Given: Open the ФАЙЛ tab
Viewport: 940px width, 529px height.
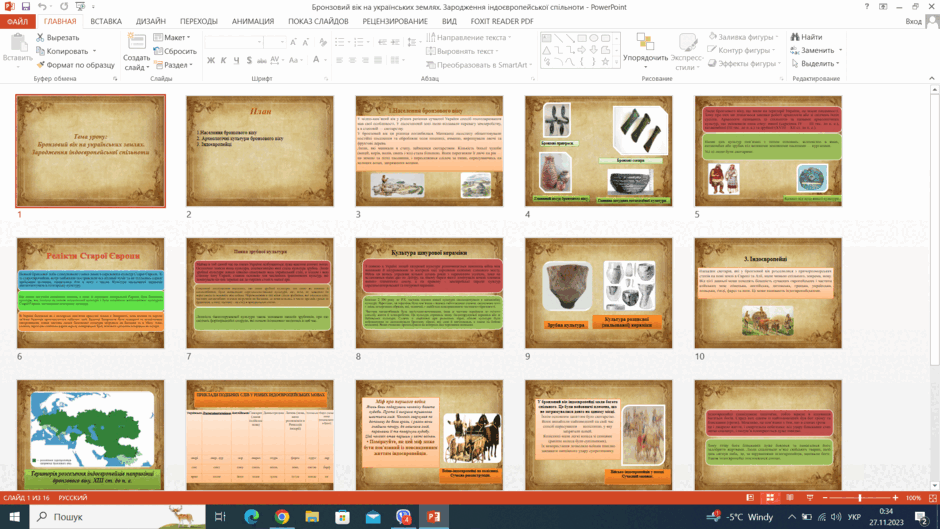Looking at the screenshot, I should pyautogui.click(x=17, y=21).
